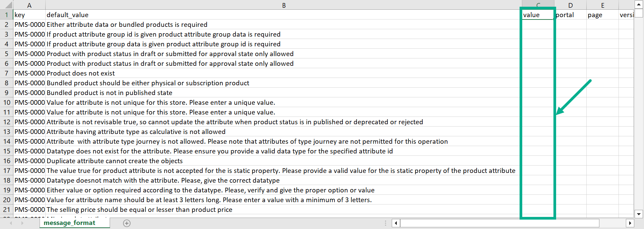The width and height of the screenshot is (644, 229).
Task: Select column B by its header
Action: coord(284,5)
